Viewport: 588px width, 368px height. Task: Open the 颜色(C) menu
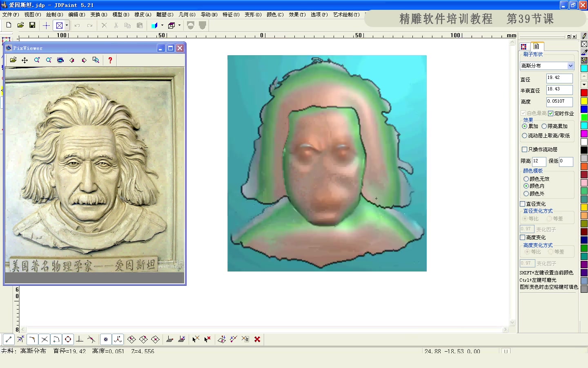(x=275, y=14)
